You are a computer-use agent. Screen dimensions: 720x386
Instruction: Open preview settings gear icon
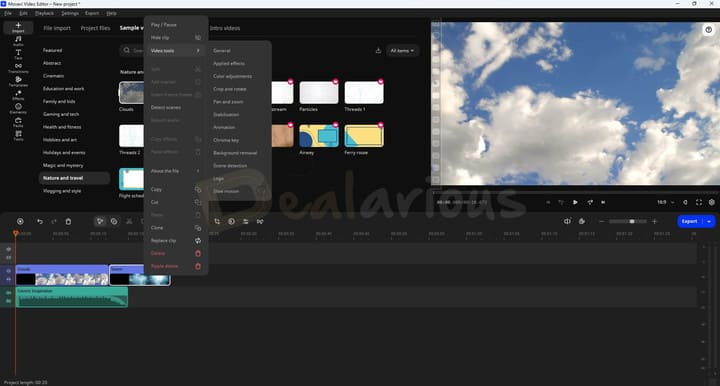pos(712,202)
